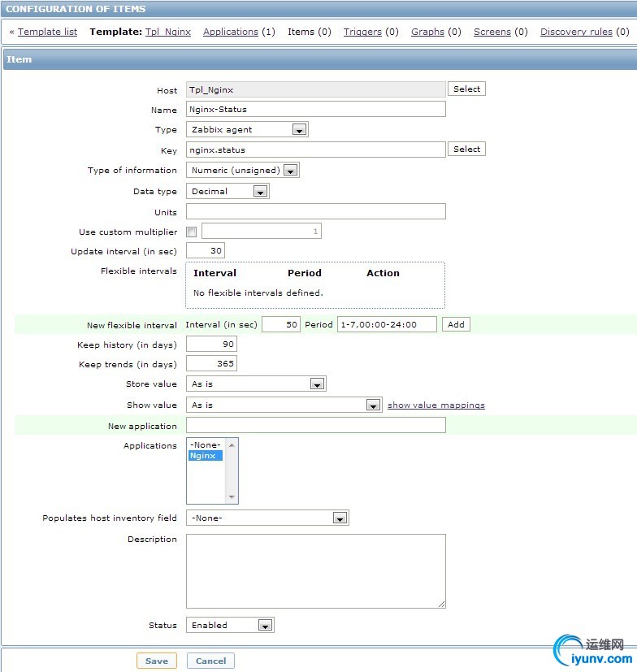The image size is (637, 672).
Task: Click the Items (0) tab label
Action: click(309, 32)
